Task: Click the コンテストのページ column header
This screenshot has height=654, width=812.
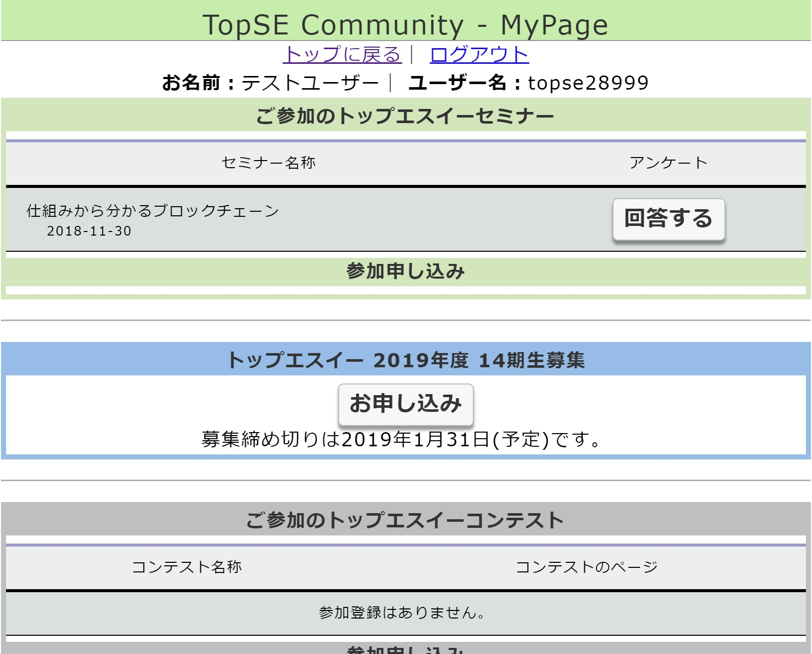Action: (586, 567)
